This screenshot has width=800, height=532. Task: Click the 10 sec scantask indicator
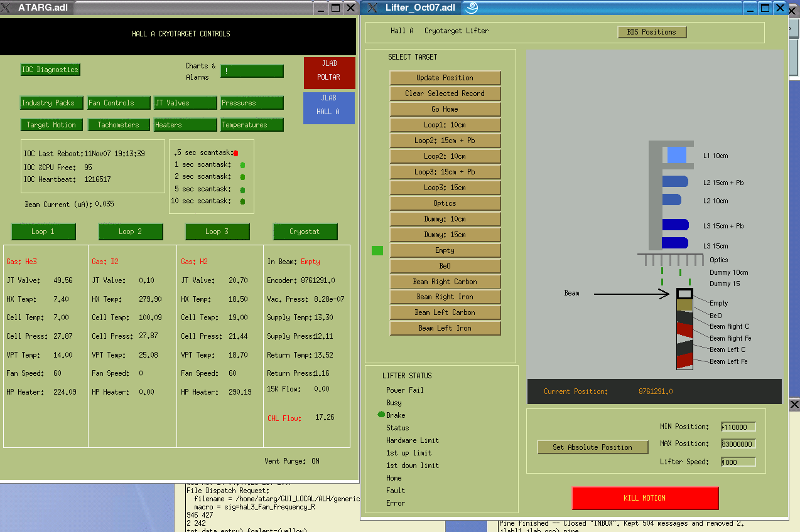(x=242, y=201)
